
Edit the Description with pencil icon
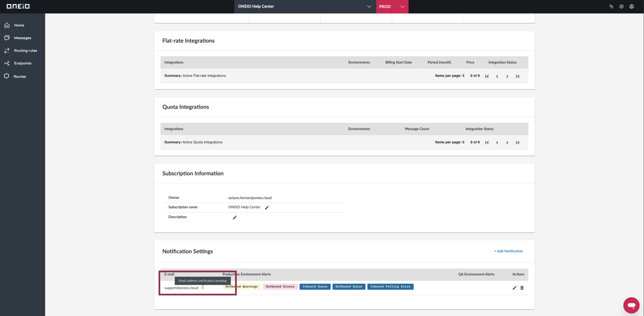pos(235,217)
